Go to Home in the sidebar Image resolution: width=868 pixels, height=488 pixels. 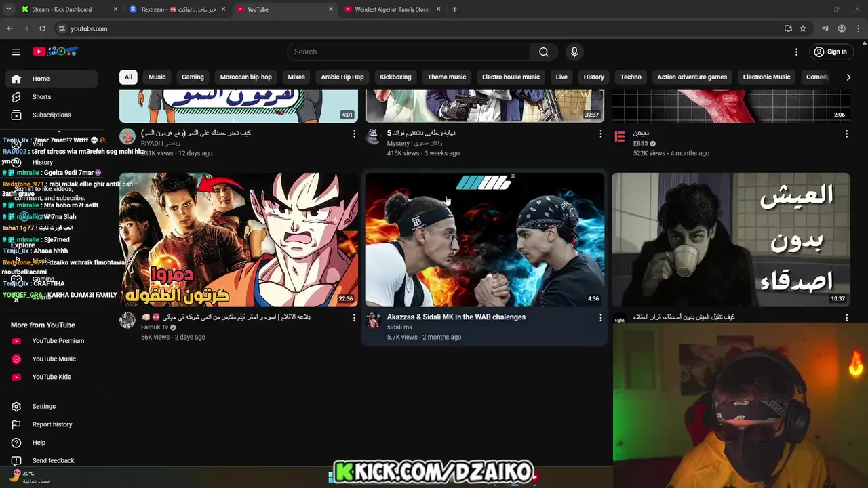(52, 79)
